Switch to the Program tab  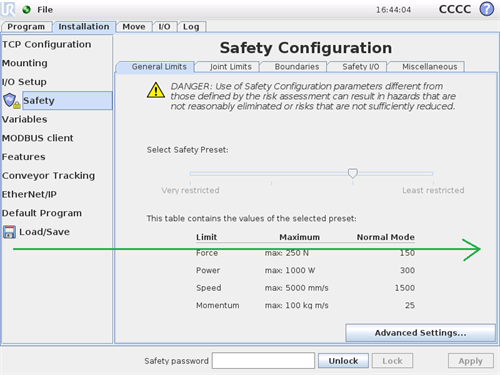tap(26, 27)
